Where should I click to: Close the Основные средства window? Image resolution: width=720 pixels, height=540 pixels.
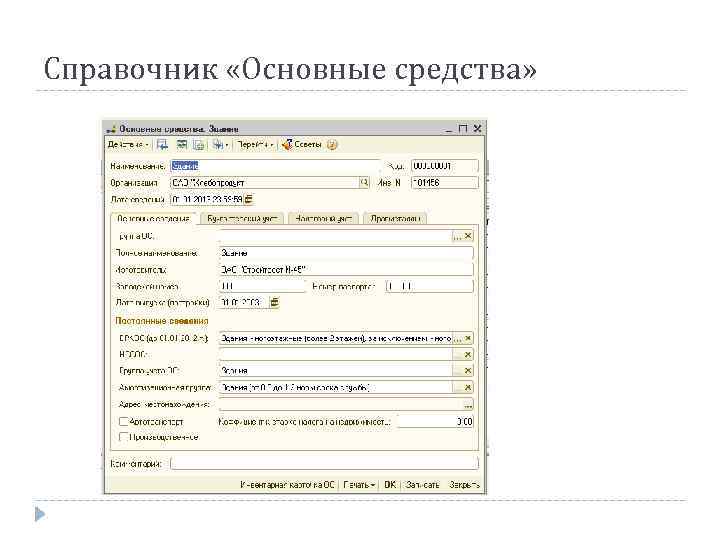coord(478,129)
